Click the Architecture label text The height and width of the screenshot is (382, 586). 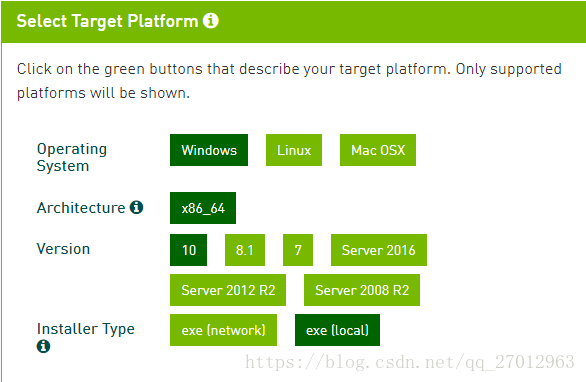click(81, 208)
